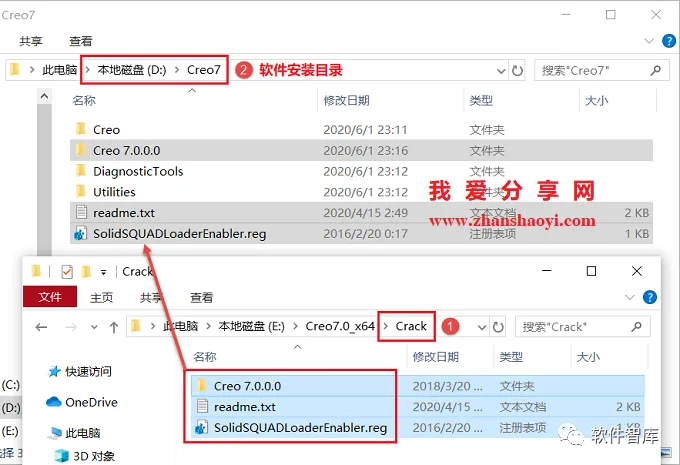Click the help icon in Creo7 window
680x465 pixels.
point(668,41)
